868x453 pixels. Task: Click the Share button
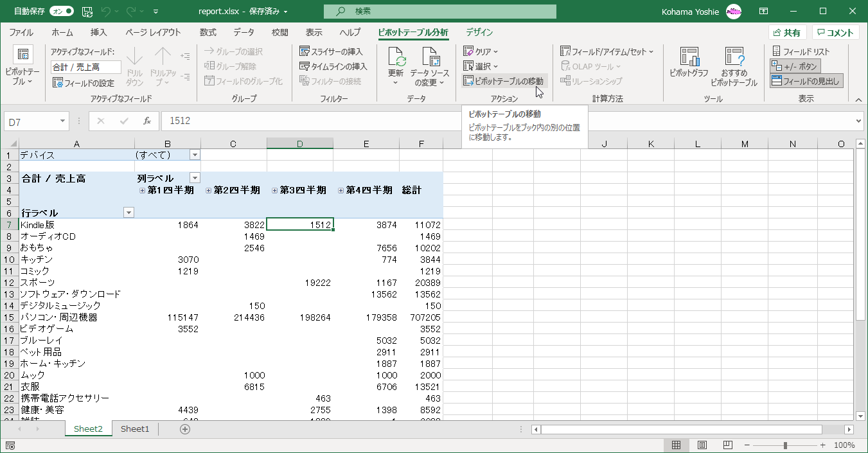tap(787, 33)
